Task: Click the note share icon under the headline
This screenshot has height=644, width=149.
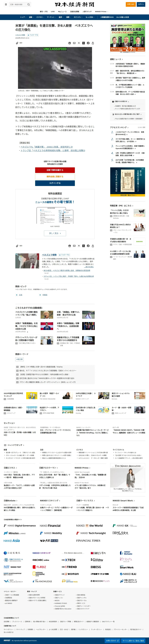Action: coord(79,43)
